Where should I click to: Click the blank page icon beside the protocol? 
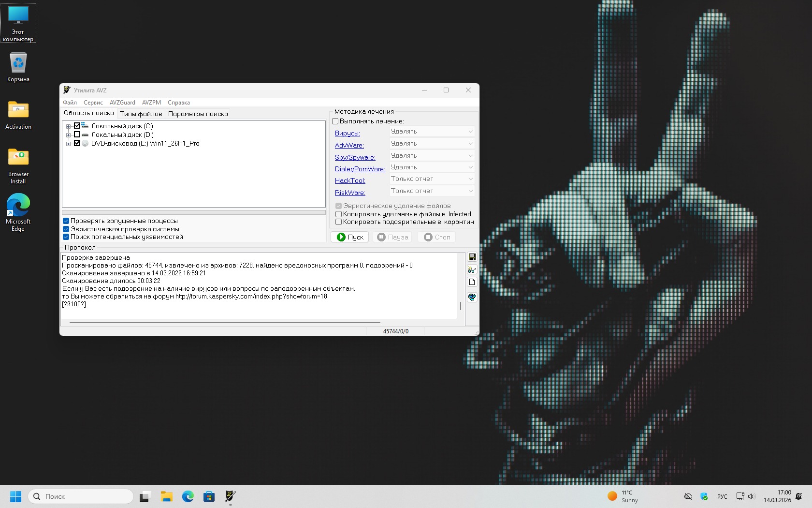(x=472, y=283)
